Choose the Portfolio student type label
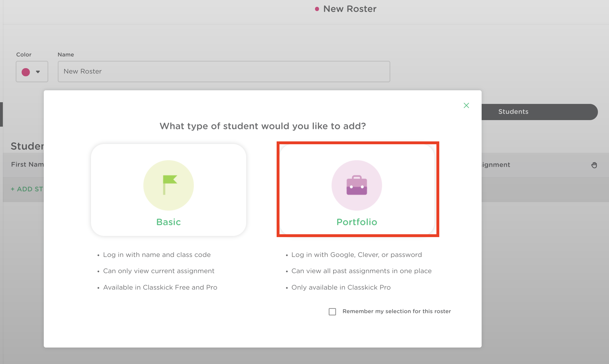 coord(357,222)
